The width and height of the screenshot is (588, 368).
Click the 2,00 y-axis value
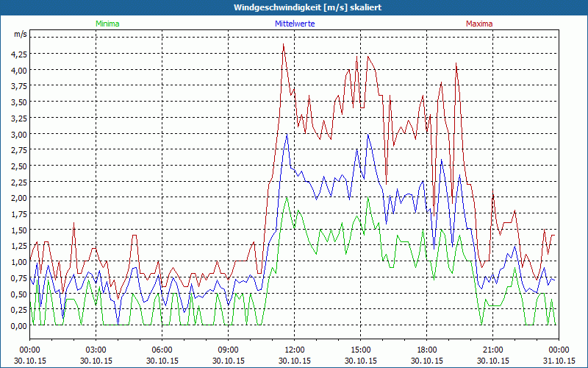point(19,198)
